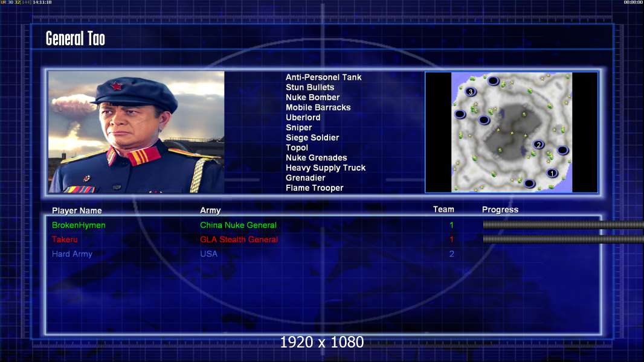Select Anti-Personel Tank in unit list

click(x=323, y=77)
